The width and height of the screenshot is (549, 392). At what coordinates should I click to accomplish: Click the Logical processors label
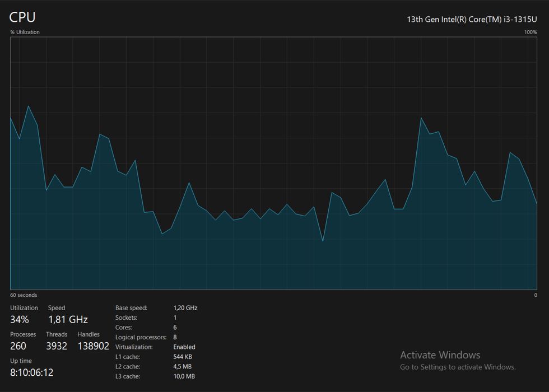tap(141, 337)
